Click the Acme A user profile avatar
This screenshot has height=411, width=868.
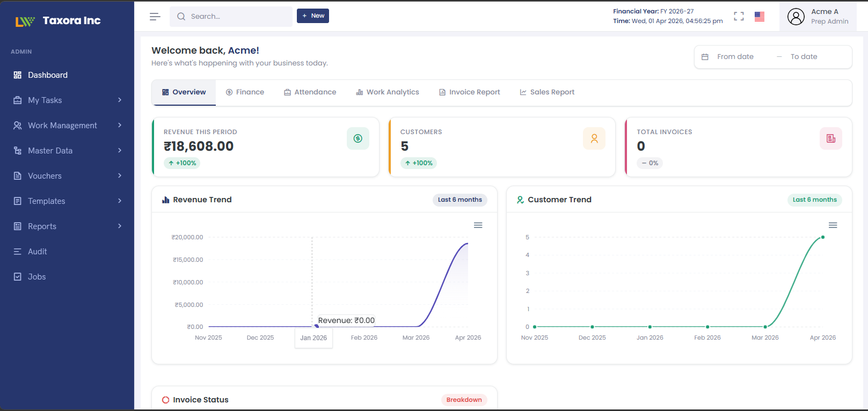pyautogui.click(x=796, y=17)
